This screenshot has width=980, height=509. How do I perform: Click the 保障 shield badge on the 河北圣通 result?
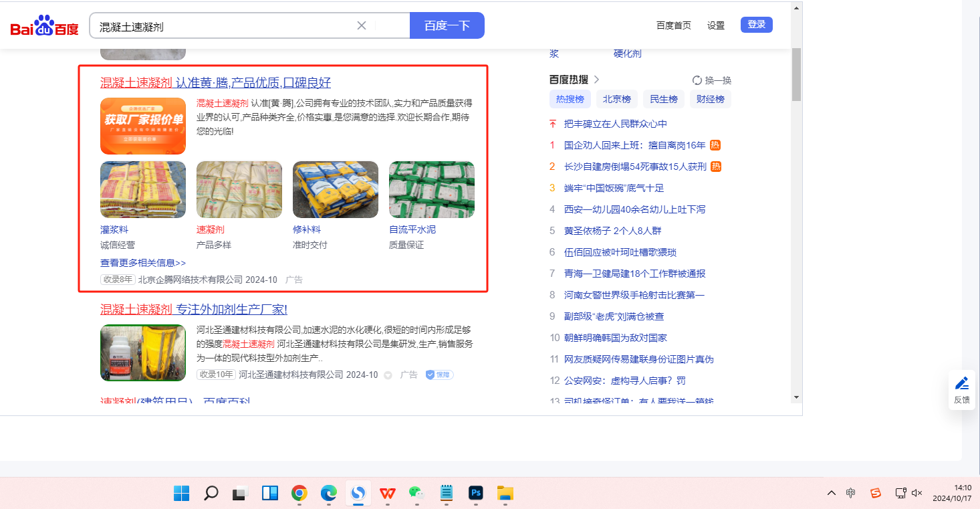(440, 375)
